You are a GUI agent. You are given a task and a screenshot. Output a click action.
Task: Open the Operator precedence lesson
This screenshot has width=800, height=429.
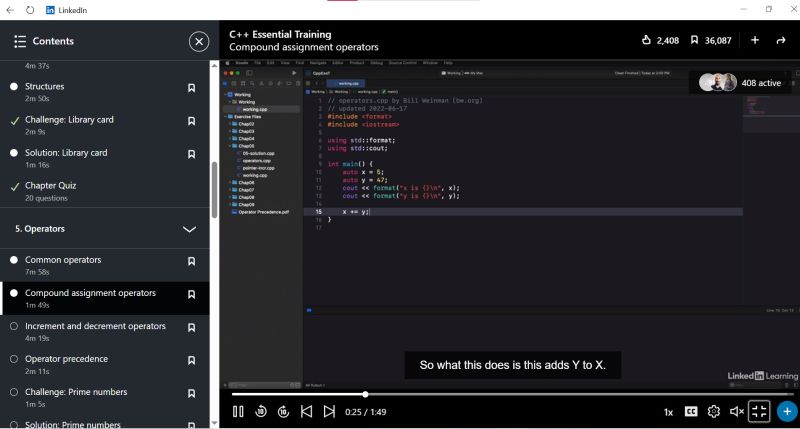coord(105,364)
